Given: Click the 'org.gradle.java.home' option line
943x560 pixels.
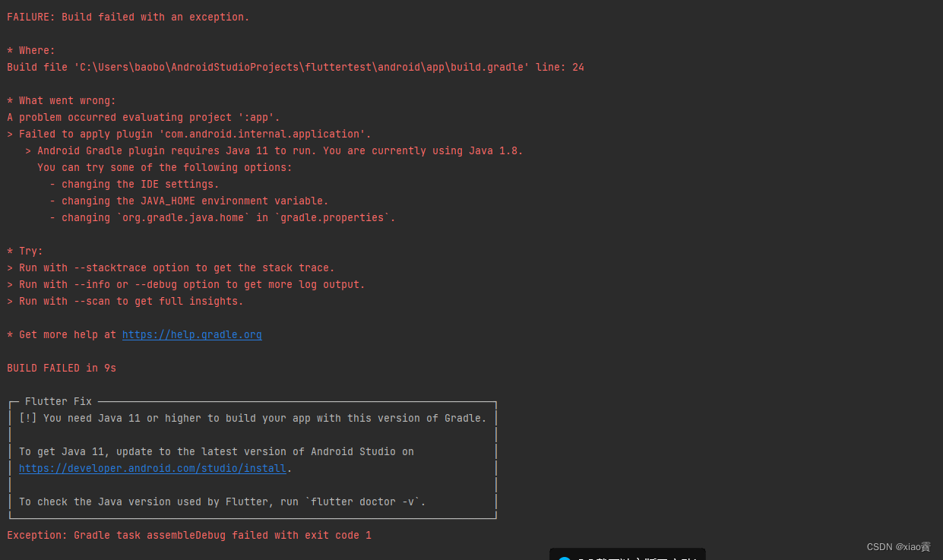Looking at the screenshot, I should point(223,217).
